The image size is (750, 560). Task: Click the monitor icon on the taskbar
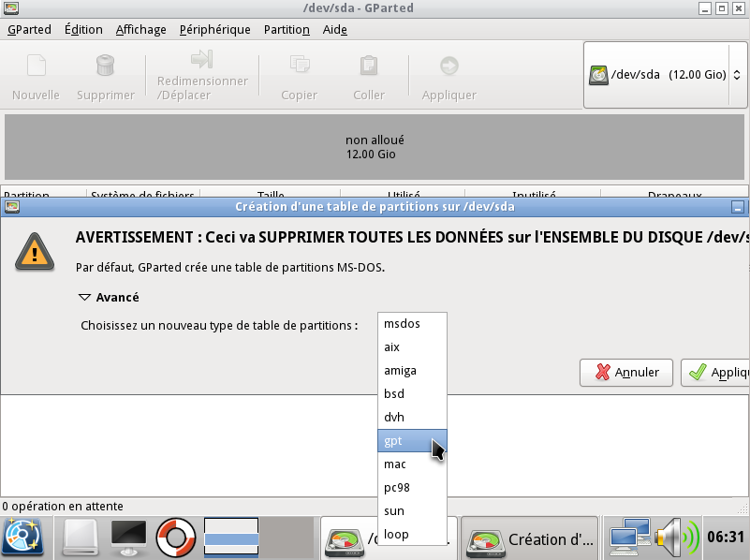tap(128, 538)
